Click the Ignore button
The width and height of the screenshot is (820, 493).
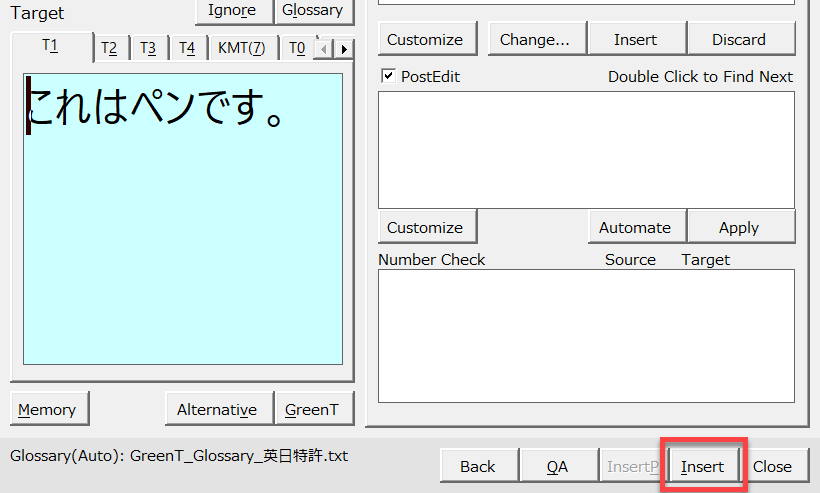[232, 11]
